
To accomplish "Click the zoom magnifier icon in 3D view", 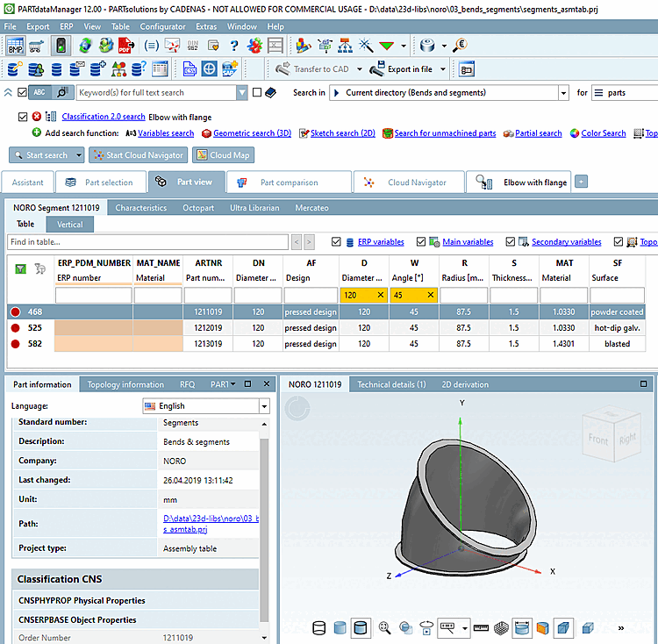I will point(384,627).
